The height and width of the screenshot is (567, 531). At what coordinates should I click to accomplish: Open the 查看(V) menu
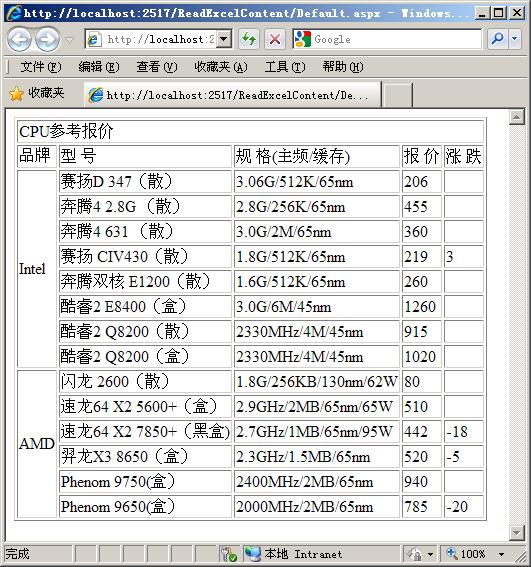156,67
